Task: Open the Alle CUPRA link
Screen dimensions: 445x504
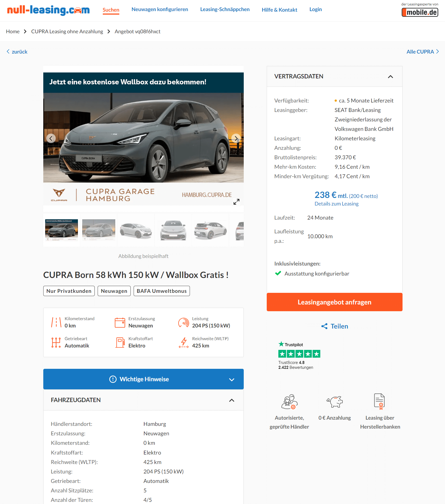Action: pos(420,52)
